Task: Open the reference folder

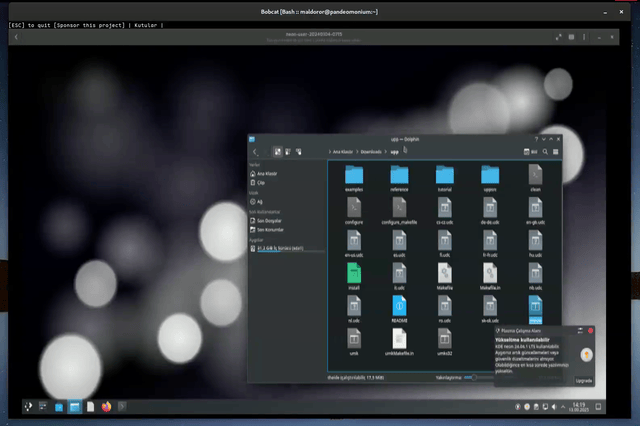Action: pyautogui.click(x=399, y=177)
